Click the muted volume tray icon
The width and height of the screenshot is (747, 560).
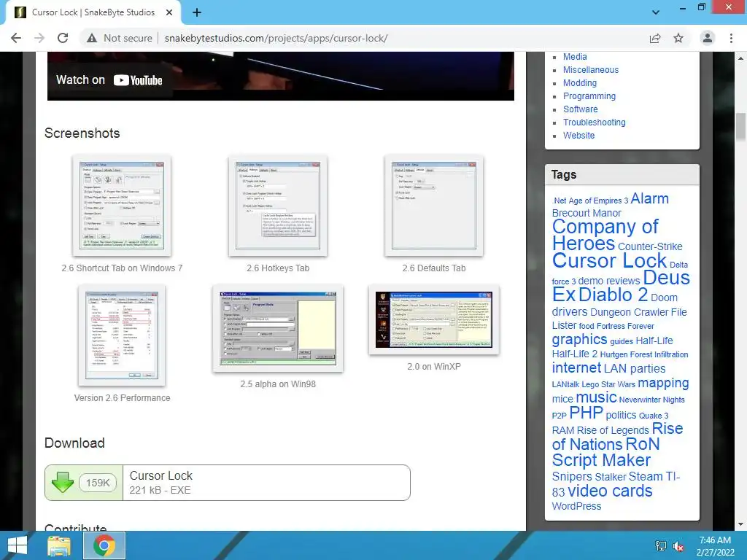(x=678, y=545)
